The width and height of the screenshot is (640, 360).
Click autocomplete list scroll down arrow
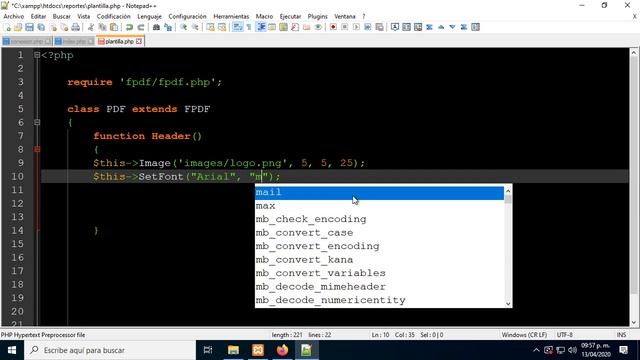pyautogui.click(x=508, y=303)
